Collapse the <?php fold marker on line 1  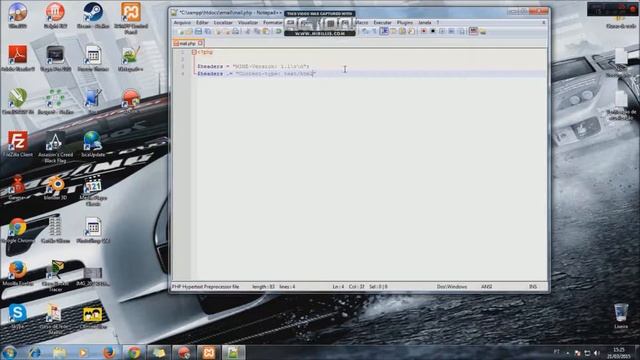click(194, 52)
